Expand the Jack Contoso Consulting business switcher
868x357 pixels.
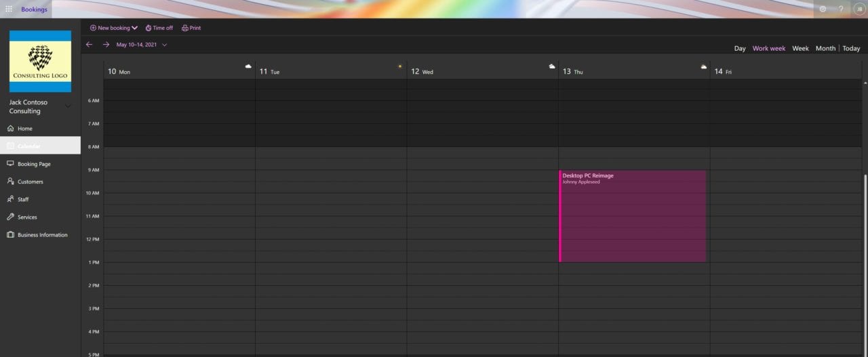[68, 106]
